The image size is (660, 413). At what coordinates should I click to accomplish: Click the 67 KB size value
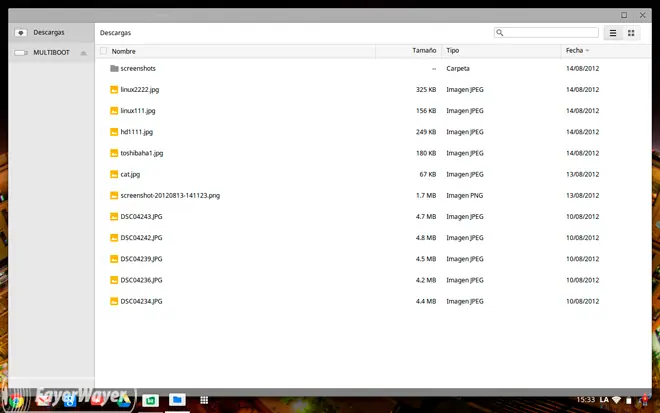428,174
